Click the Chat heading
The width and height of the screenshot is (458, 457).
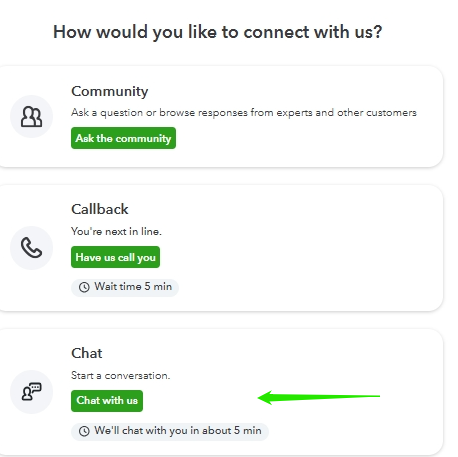87,353
